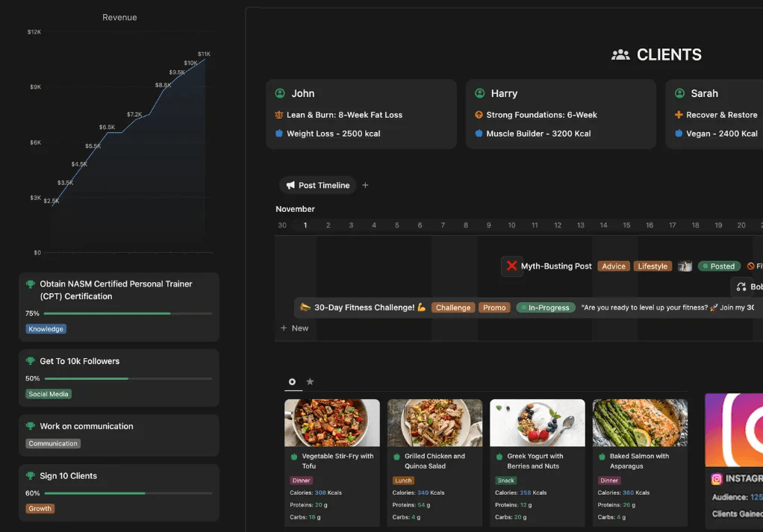Switch to the star favorites view tab
Image resolution: width=763 pixels, height=532 pixels.
pos(310,382)
